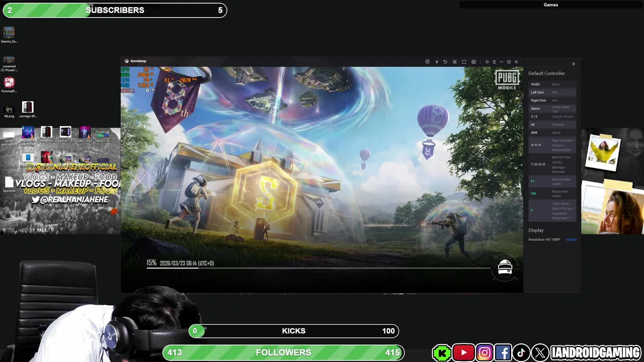Select the Ctrl mouse lock switch row
This screenshot has height=362, width=644.
552,194
